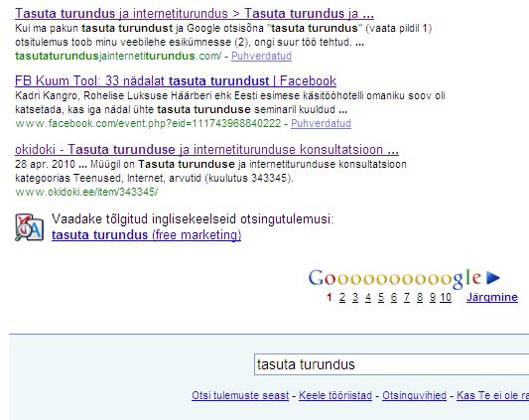Click the '28 apr. 2010' snippet date
529x420 pixels.
tap(46, 164)
